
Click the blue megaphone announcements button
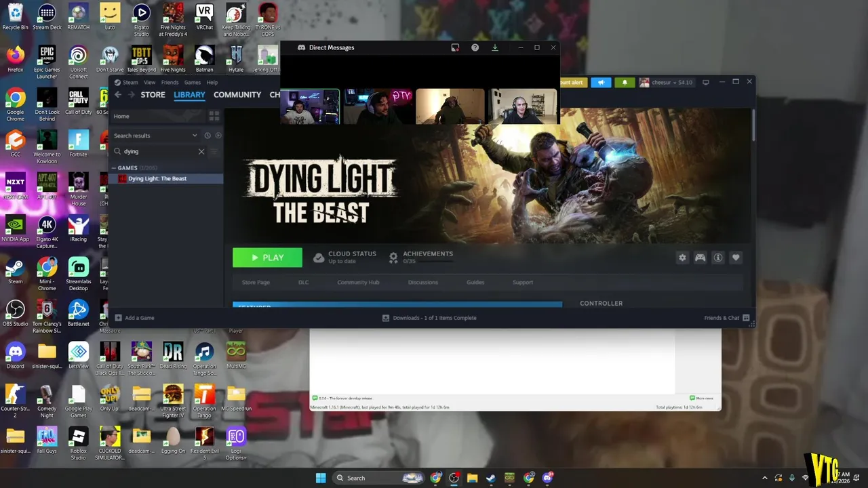click(x=601, y=83)
